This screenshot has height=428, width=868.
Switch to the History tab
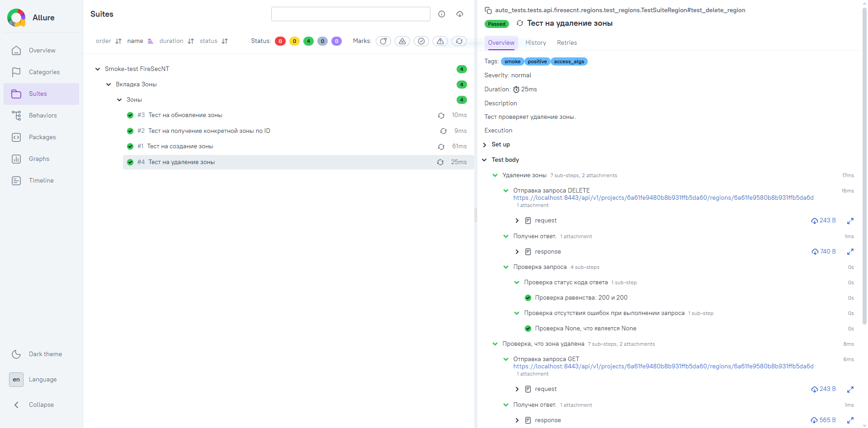pos(536,43)
